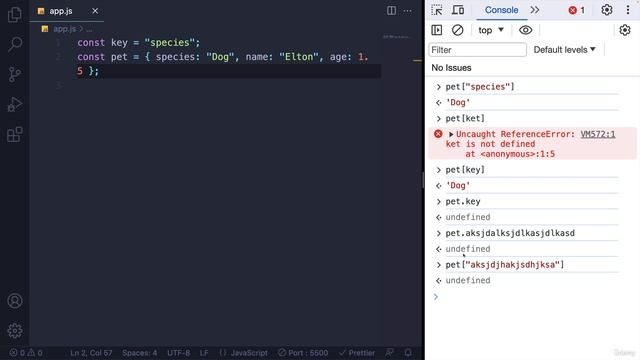Open the Default levels dropdown
Viewport: 640px width, 360px height.
[x=564, y=50]
